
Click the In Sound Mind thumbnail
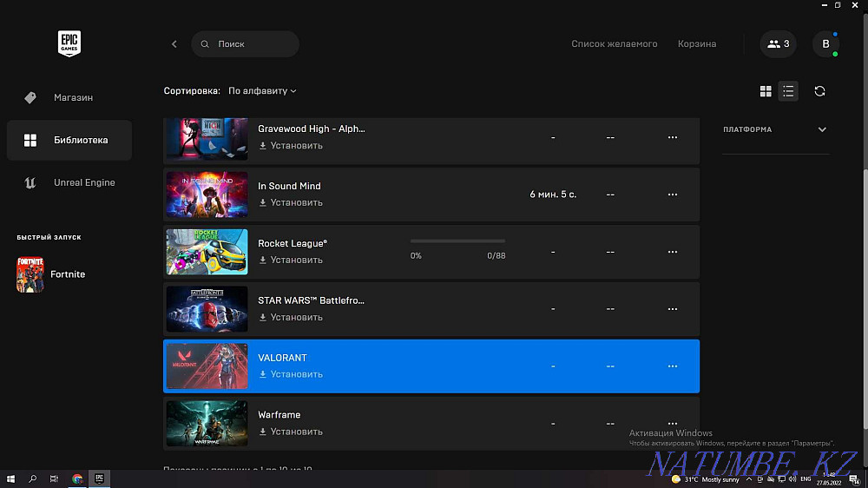pyautogui.click(x=207, y=195)
